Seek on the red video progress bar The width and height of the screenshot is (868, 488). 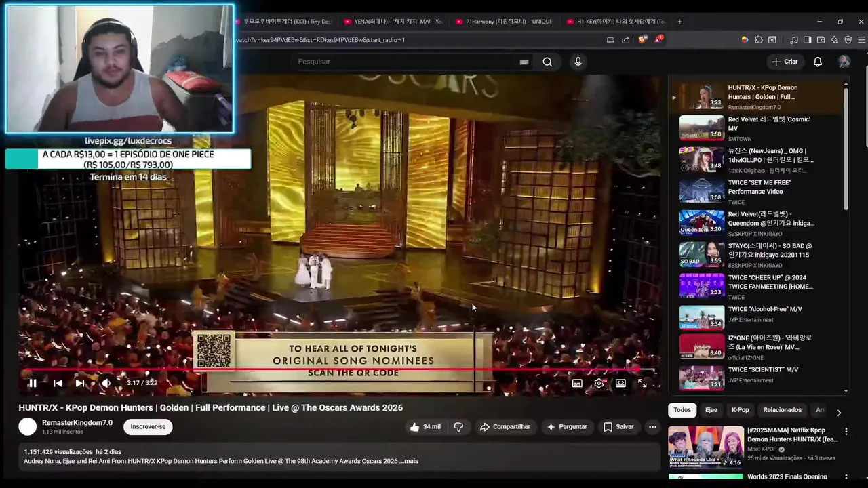coord(337,369)
